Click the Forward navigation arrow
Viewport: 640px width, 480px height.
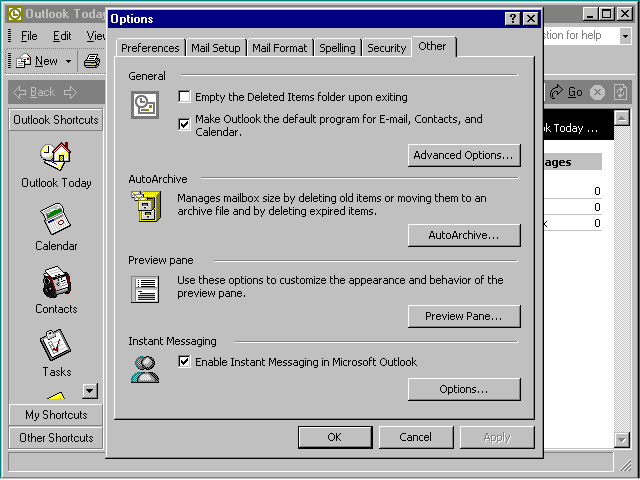[70, 92]
